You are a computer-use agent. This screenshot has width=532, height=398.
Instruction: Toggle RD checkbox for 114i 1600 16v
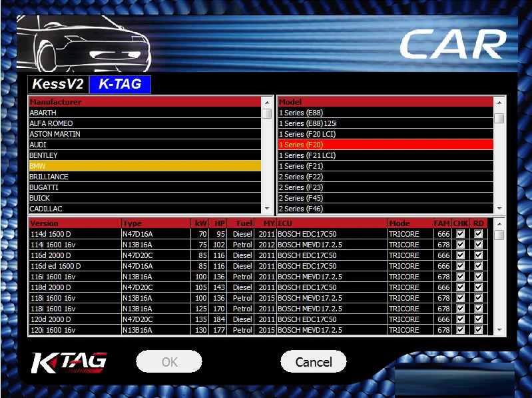tap(478, 245)
